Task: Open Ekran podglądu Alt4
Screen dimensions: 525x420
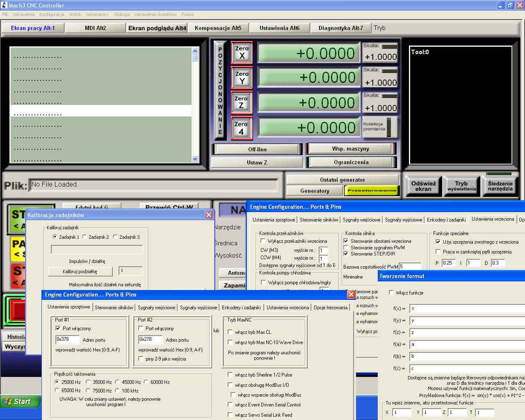Action: [x=157, y=28]
